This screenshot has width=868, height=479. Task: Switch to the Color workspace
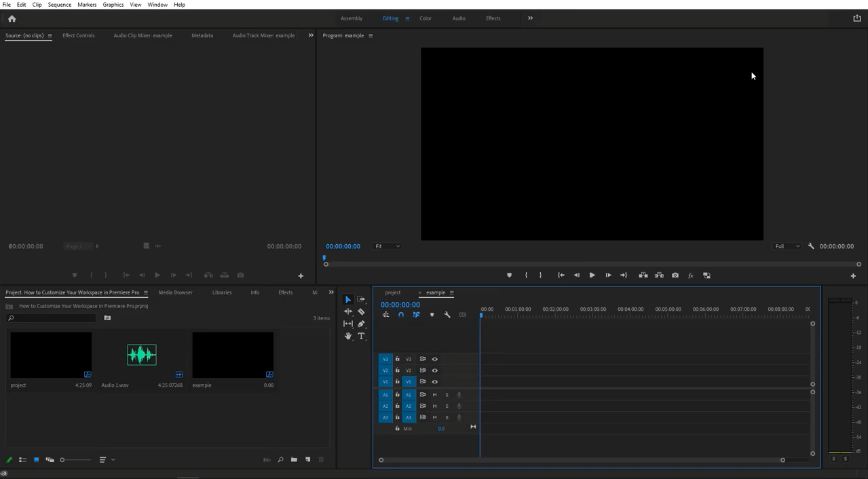pyautogui.click(x=426, y=18)
